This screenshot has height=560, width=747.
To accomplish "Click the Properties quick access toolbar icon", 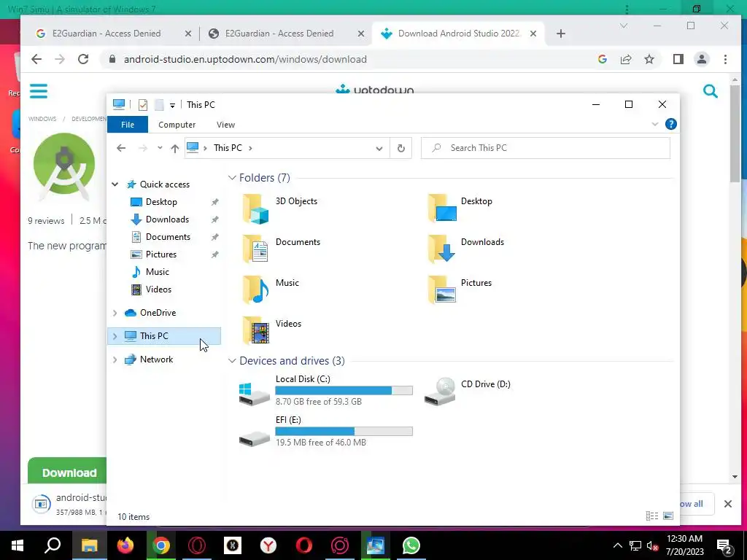I will [143, 105].
